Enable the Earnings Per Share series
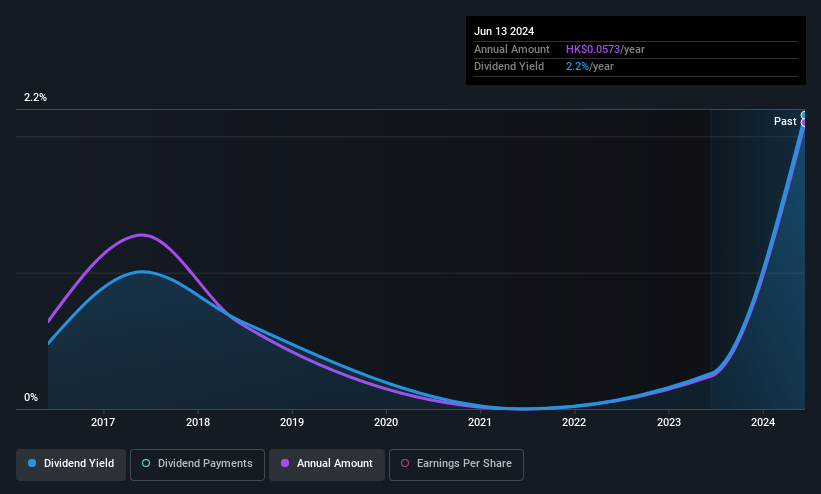 [456, 464]
